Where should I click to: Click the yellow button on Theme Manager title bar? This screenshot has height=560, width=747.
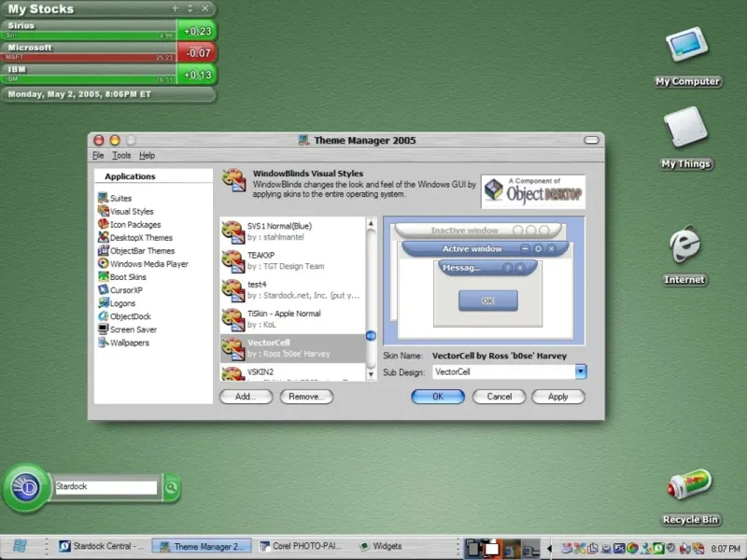click(115, 140)
